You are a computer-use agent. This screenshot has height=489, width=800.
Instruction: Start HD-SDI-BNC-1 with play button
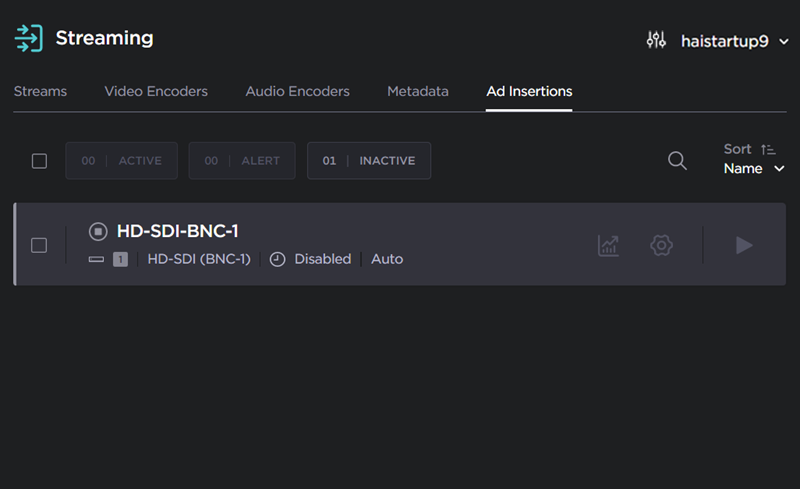(744, 245)
